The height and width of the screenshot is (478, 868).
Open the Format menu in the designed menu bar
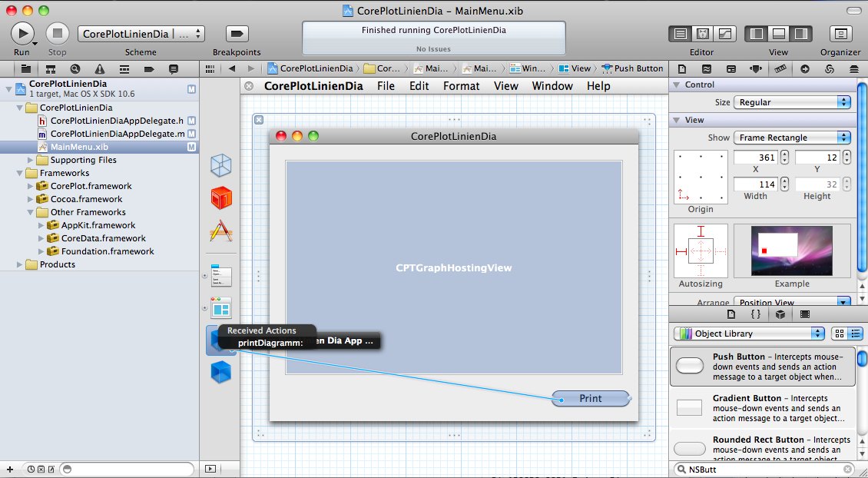tap(461, 86)
